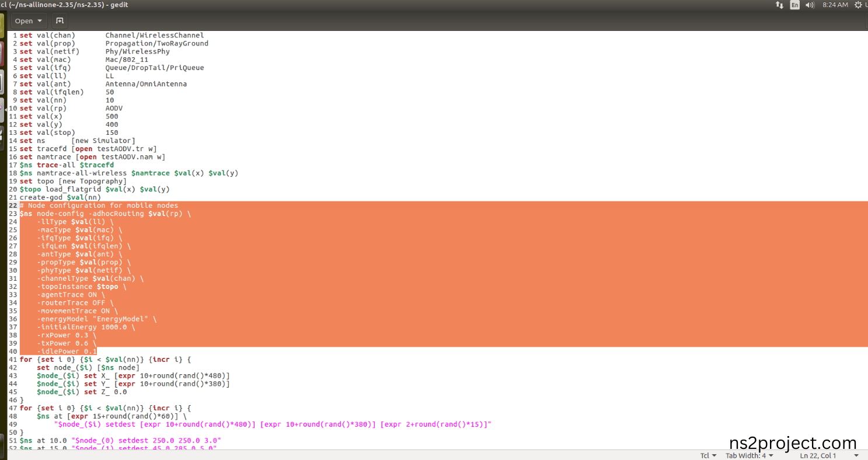Click the 8:24 AM clock
The height and width of the screenshot is (460, 868).
click(x=835, y=5)
